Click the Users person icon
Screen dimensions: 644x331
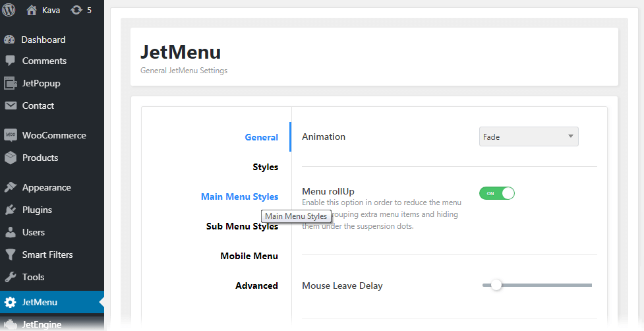click(11, 232)
